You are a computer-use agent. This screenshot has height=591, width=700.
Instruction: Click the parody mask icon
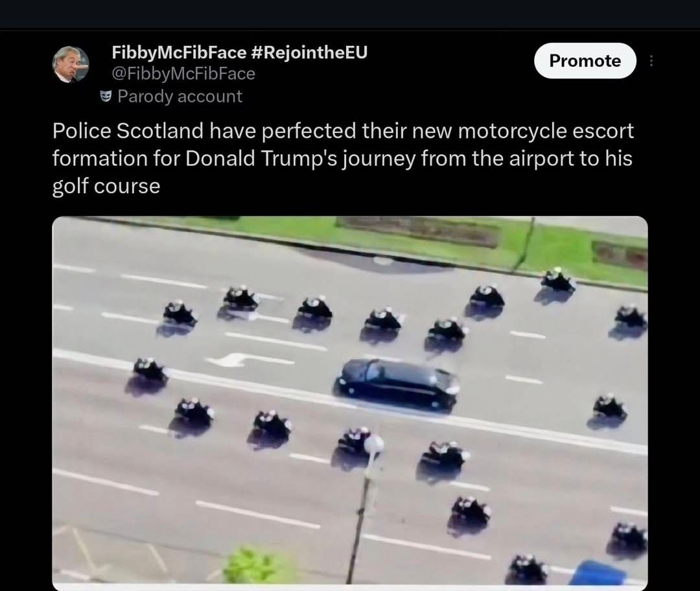point(106,96)
